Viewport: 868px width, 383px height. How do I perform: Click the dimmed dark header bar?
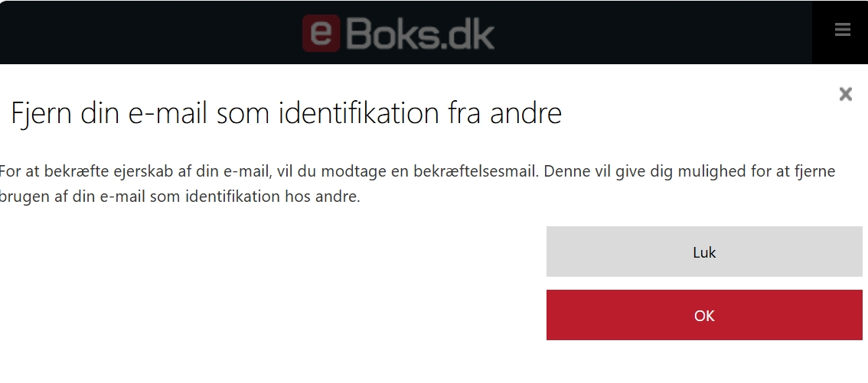(x=406, y=33)
